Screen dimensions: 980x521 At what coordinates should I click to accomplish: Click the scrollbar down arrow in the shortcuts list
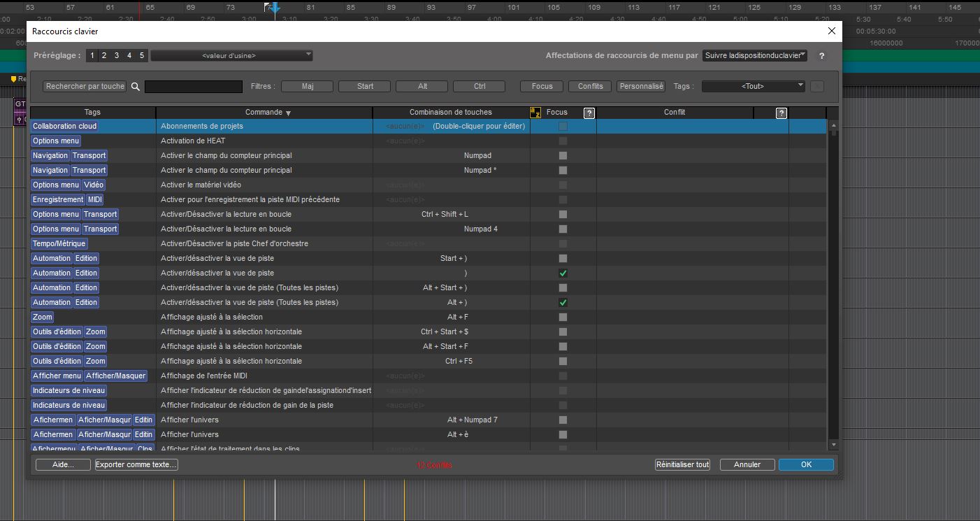click(x=833, y=443)
